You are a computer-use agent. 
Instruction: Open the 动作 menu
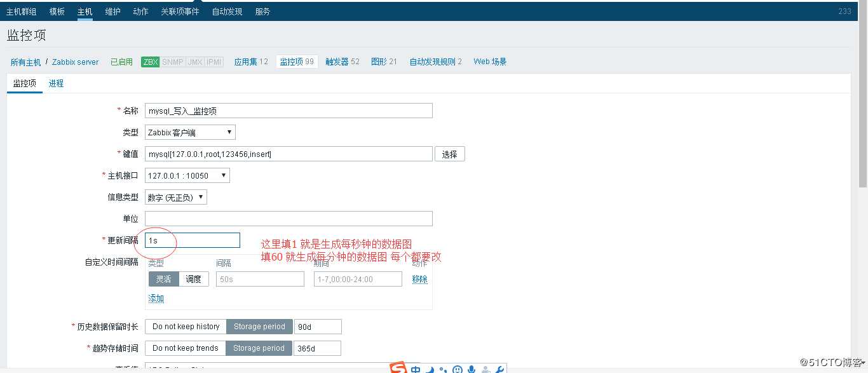tap(140, 11)
